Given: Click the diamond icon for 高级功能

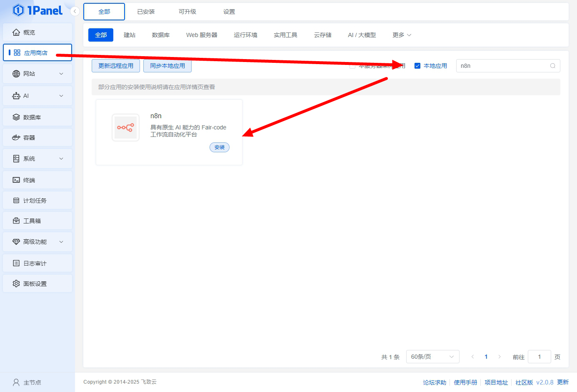Looking at the screenshot, I should pos(16,241).
